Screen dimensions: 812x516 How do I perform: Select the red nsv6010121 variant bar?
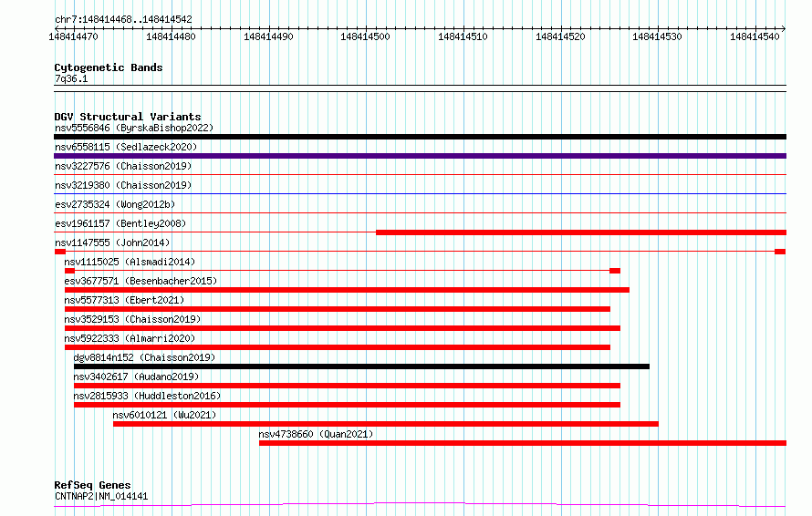(386, 424)
